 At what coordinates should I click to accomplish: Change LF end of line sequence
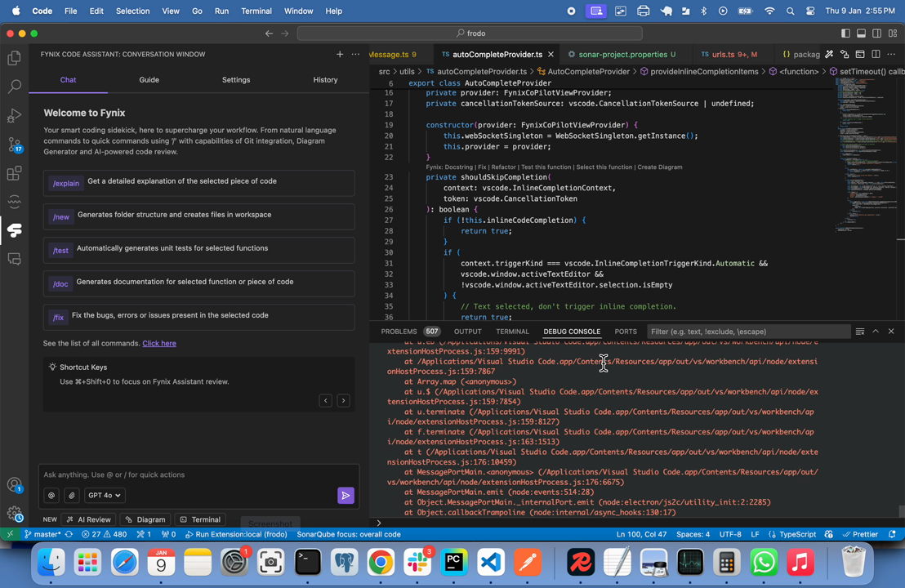[x=755, y=534]
